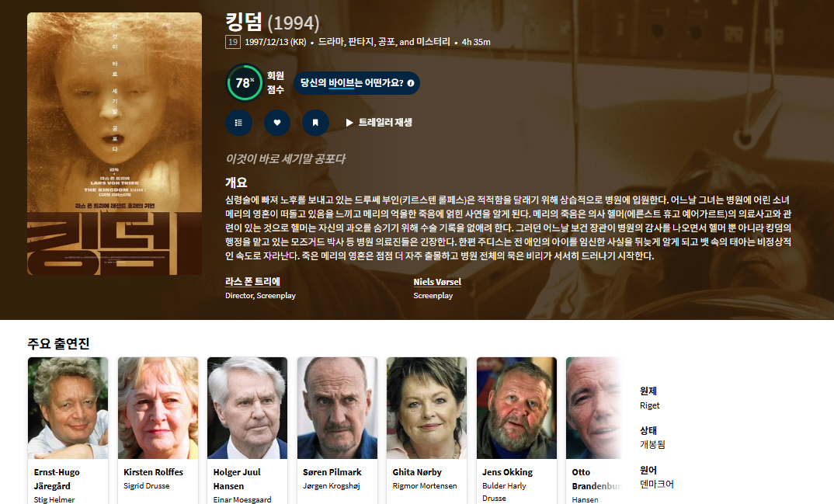Click the 당신의 바이브는 어떤가요? button
The width and height of the screenshot is (834, 504).
click(357, 83)
